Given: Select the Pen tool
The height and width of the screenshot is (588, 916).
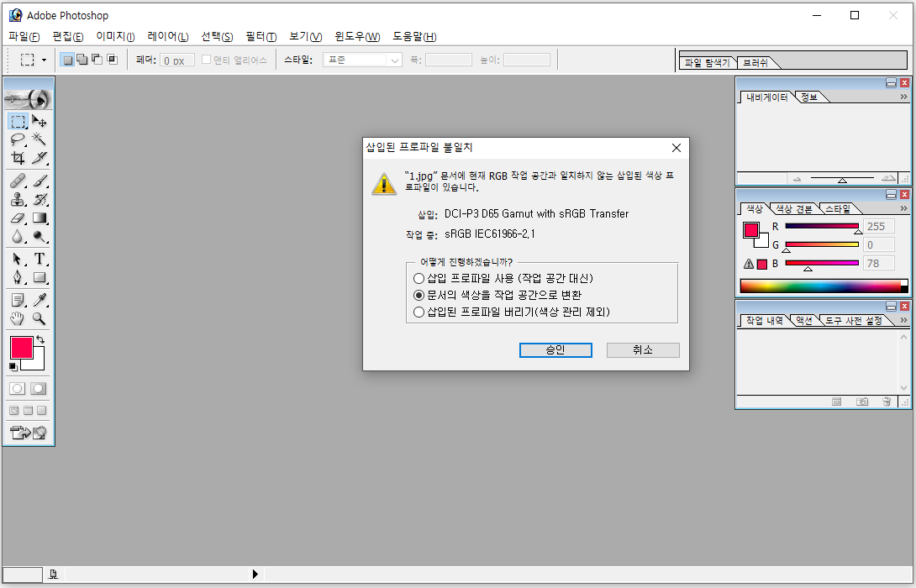Looking at the screenshot, I should pyautogui.click(x=18, y=277).
